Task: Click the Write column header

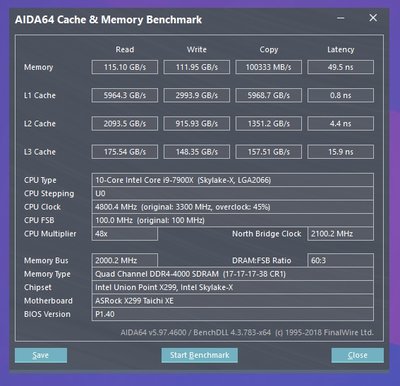Action: coord(197,50)
